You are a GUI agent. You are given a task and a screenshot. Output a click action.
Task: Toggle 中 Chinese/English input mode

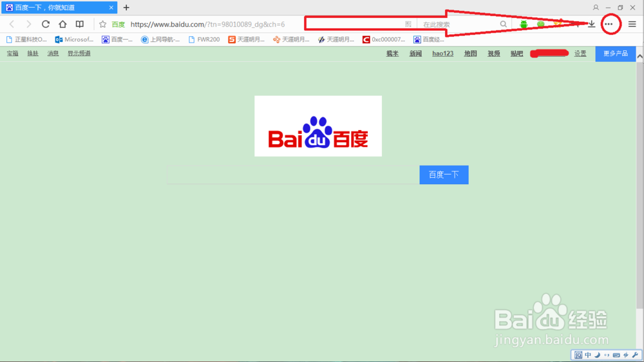(x=588, y=355)
